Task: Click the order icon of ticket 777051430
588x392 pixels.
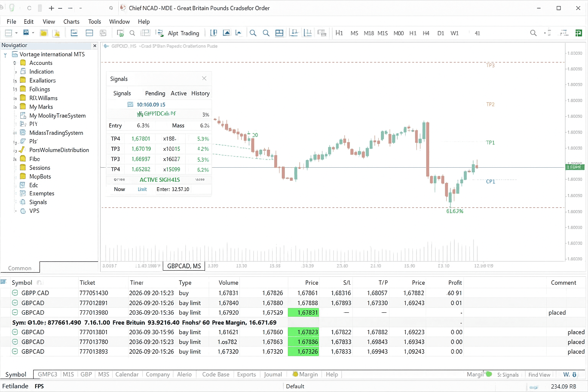Action: (x=15, y=293)
